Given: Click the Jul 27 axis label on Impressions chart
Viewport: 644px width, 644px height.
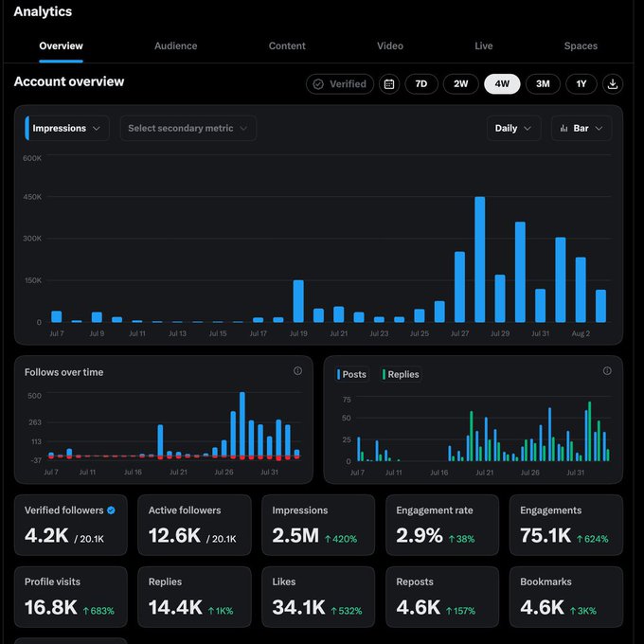Looking at the screenshot, I should (x=459, y=333).
